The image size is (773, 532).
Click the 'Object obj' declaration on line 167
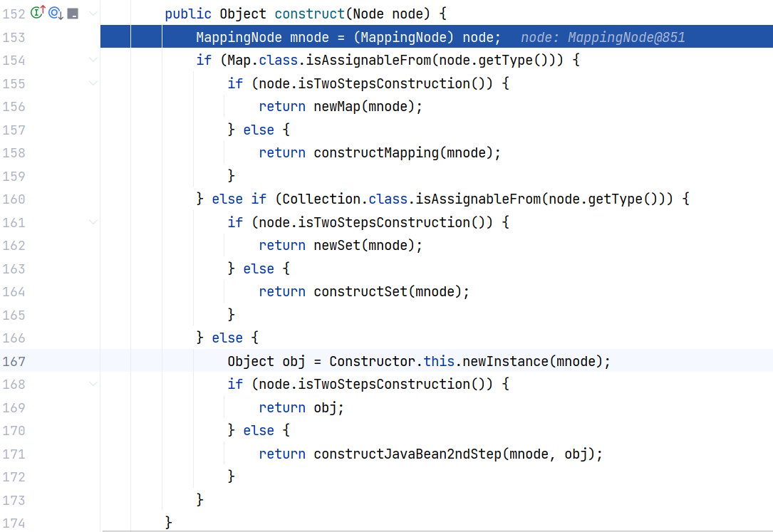coord(266,361)
